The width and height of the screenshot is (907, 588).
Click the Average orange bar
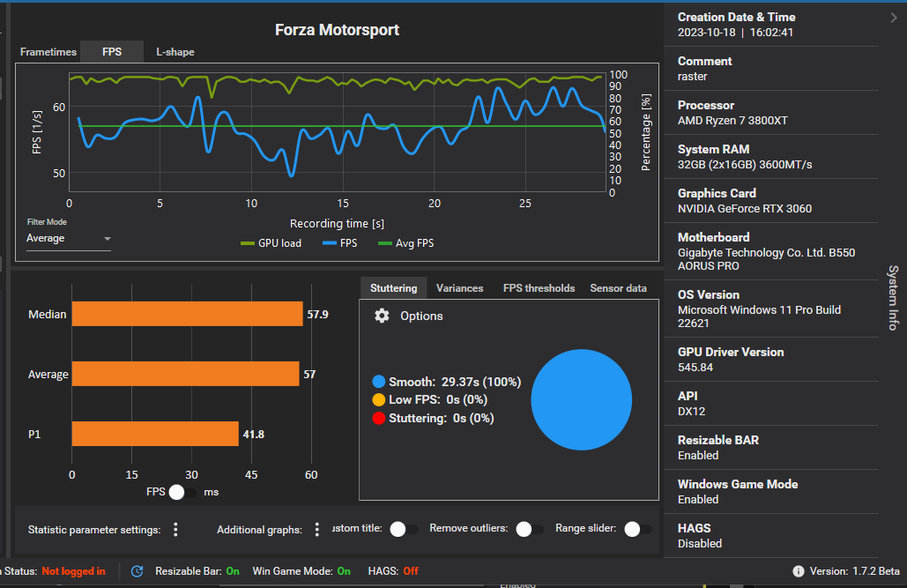coord(186,375)
